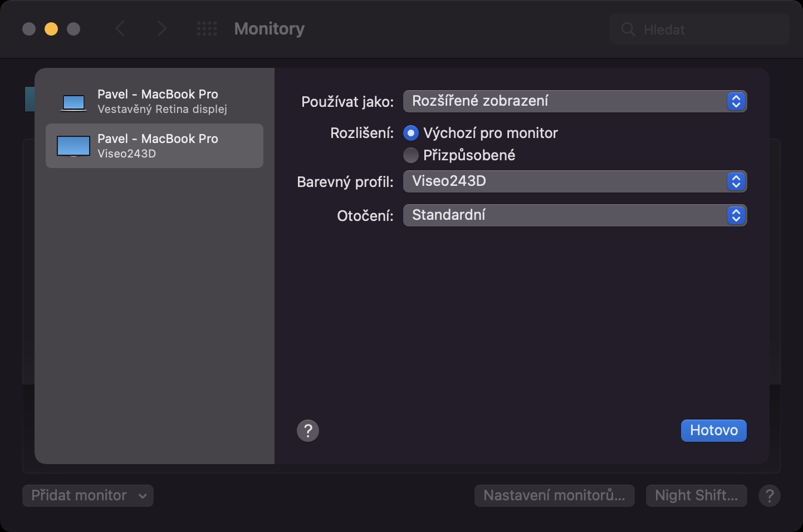Select Výchozí pro monitor resolution option
803x532 pixels.
coord(411,133)
